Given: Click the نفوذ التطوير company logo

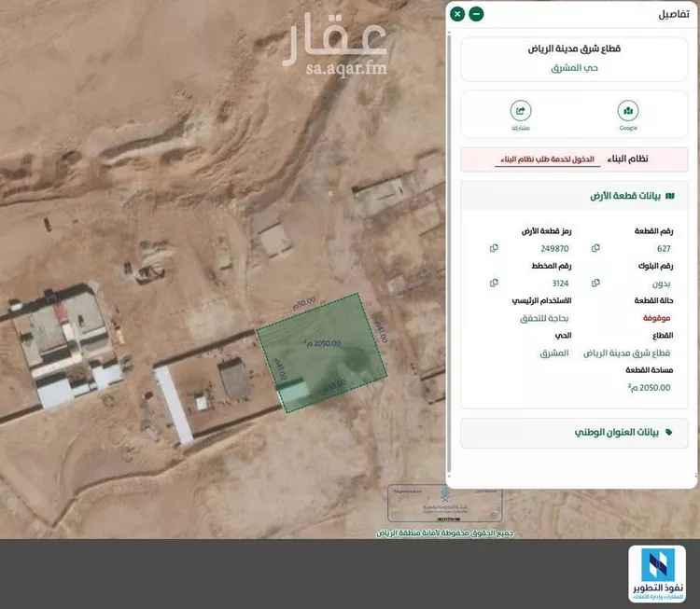Looking at the screenshot, I should [657, 574].
